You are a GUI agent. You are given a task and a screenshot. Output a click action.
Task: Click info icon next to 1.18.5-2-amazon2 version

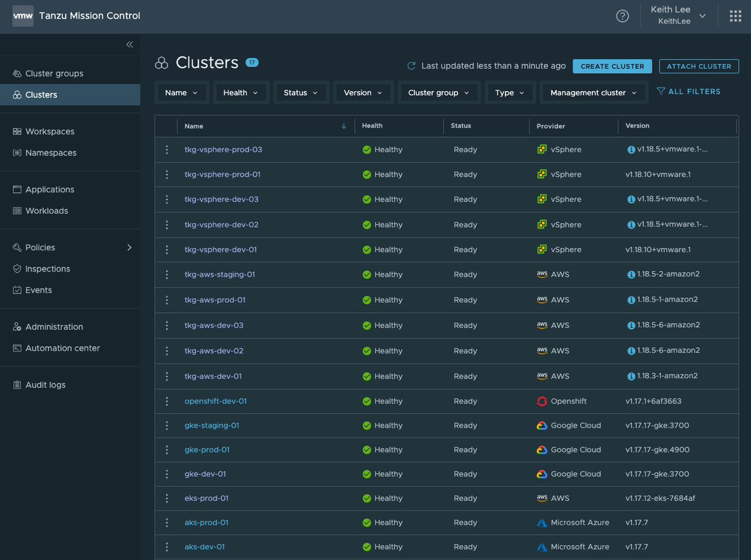[631, 275]
